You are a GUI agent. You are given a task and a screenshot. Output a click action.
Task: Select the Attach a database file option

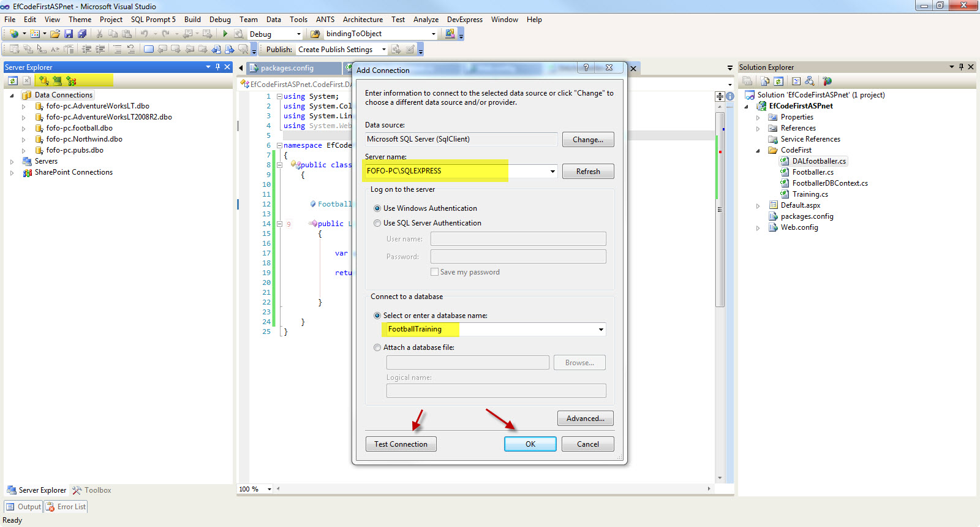point(377,347)
